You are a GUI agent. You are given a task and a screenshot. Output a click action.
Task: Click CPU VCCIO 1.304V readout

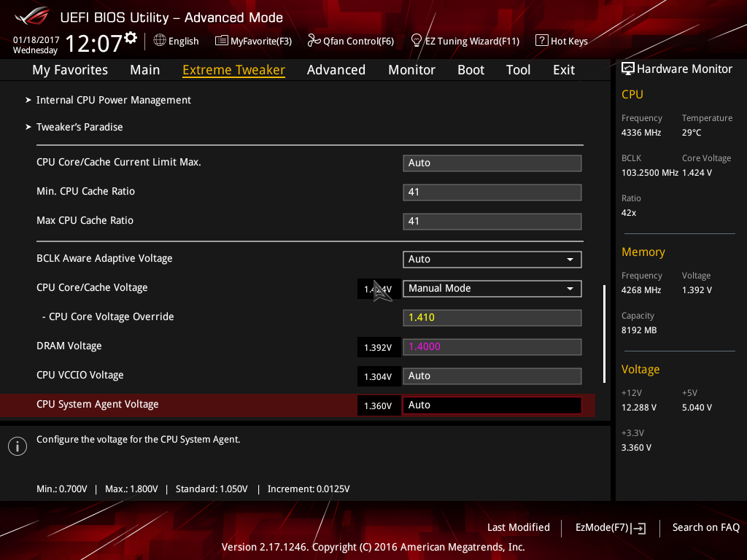pos(379,377)
